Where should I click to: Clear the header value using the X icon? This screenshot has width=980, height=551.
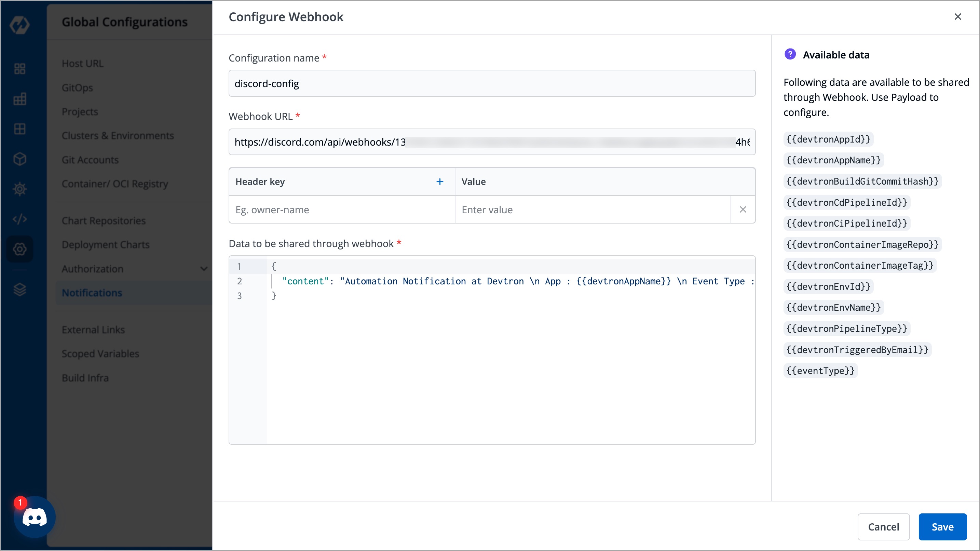(743, 209)
